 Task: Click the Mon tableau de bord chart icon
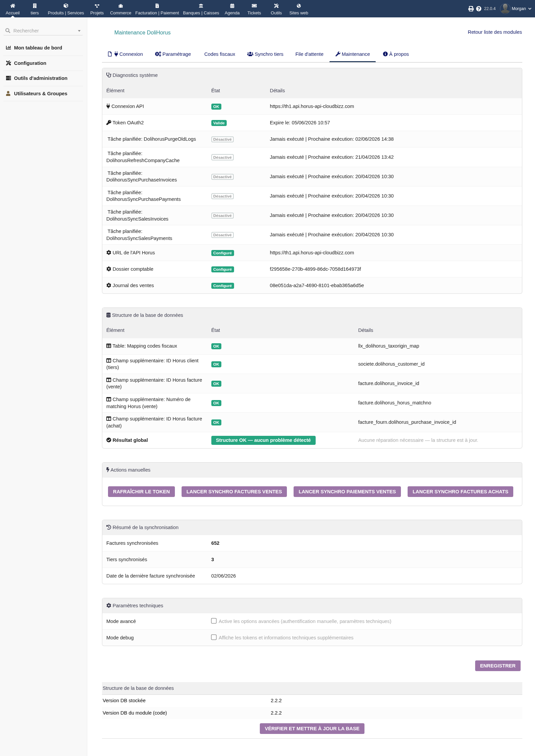point(8,48)
